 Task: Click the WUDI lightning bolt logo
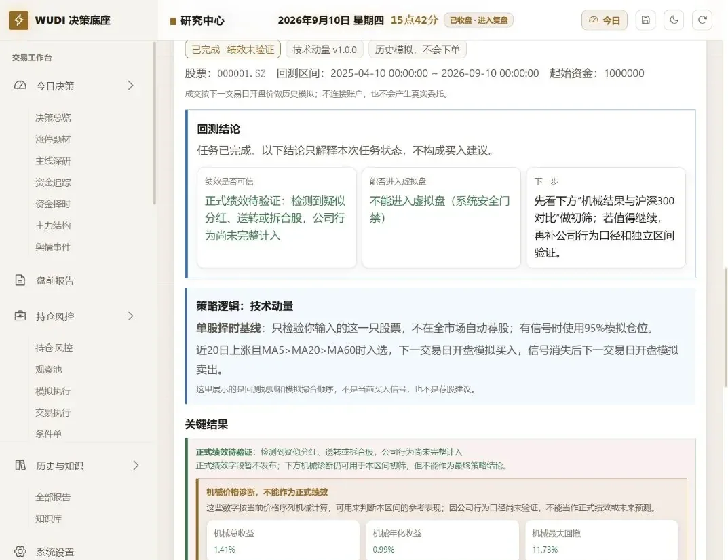pyautogui.click(x=18, y=20)
